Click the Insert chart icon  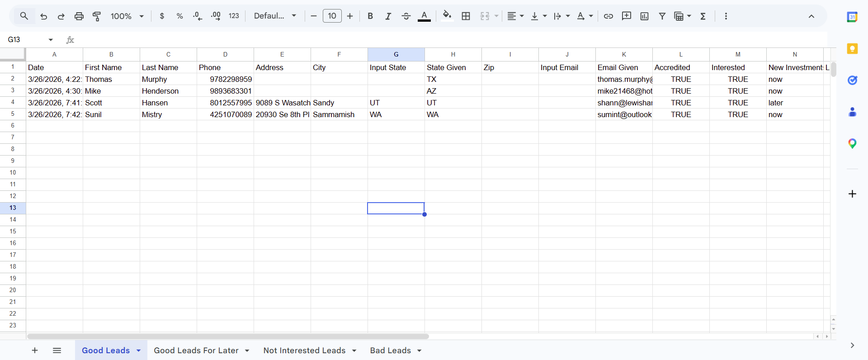pos(645,16)
